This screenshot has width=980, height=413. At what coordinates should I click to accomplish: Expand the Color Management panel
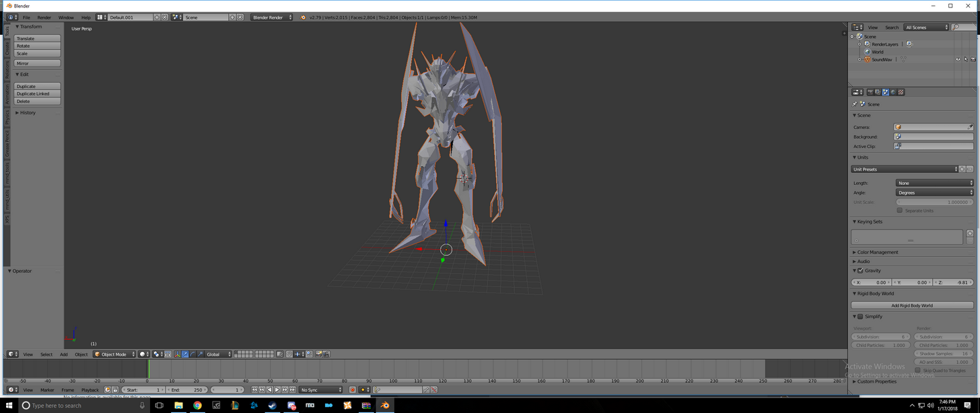877,252
